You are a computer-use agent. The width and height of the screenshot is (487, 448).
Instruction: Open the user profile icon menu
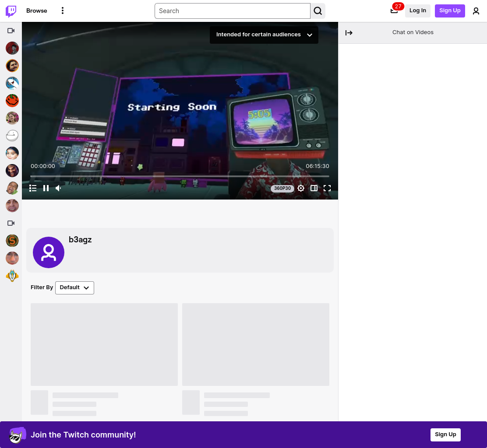pyautogui.click(x=476, y=11)
